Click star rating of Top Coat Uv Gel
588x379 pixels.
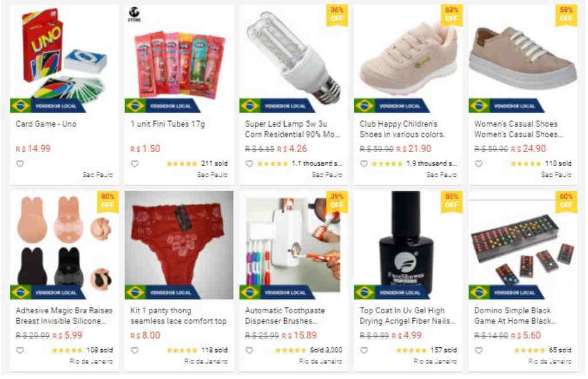411,350
